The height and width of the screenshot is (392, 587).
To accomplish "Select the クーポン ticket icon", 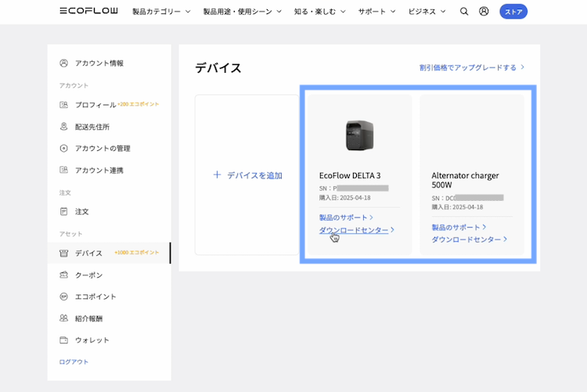I will [x=63, y=275].
